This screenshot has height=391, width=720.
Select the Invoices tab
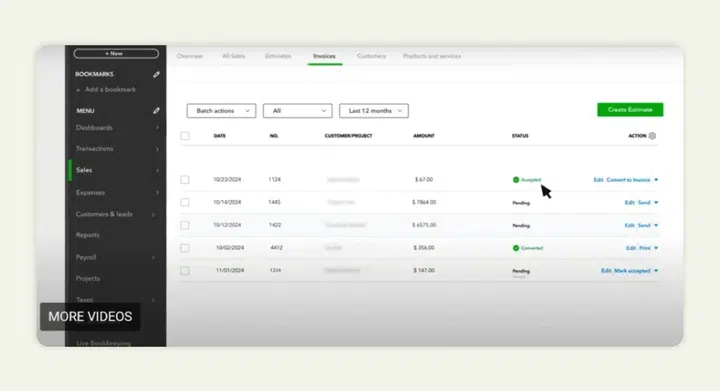pyautogui.click(x=325, y=56)
